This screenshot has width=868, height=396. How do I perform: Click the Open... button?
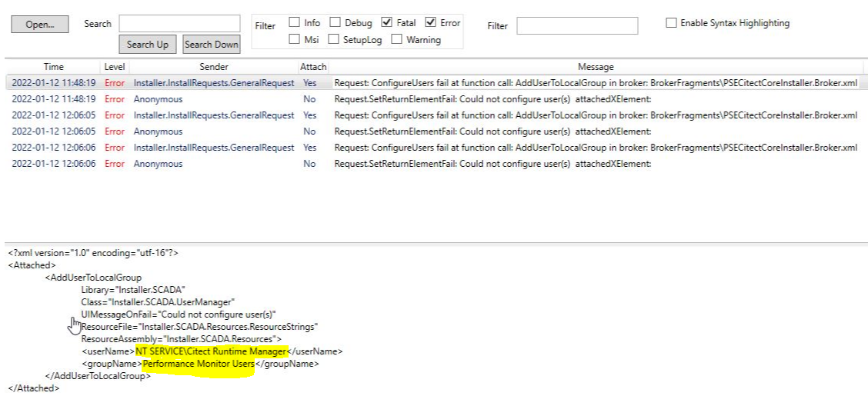[40, 25]
